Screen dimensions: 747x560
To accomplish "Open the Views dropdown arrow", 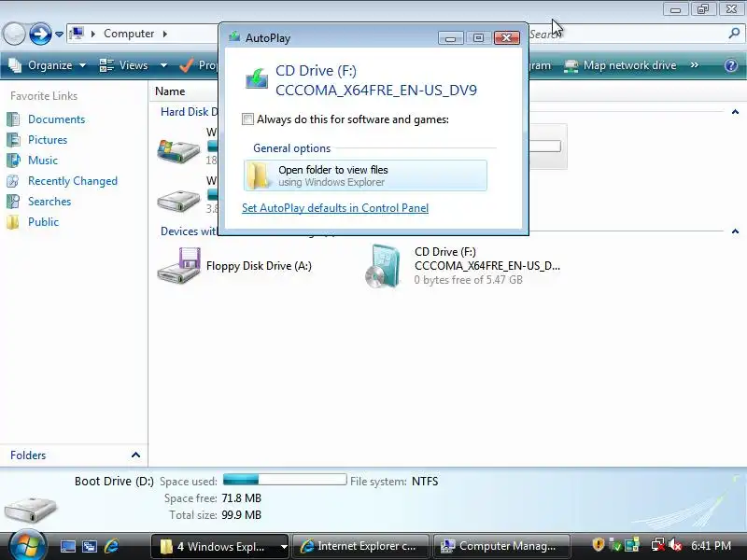I will (163, 65).
